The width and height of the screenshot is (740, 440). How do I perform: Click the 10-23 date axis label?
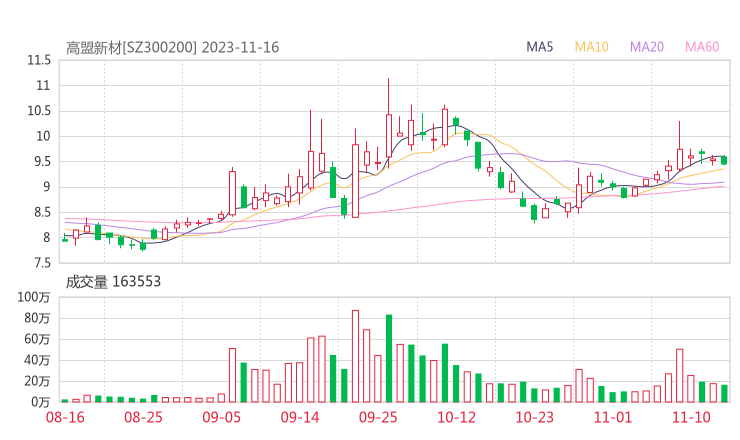tap(534, 417)
